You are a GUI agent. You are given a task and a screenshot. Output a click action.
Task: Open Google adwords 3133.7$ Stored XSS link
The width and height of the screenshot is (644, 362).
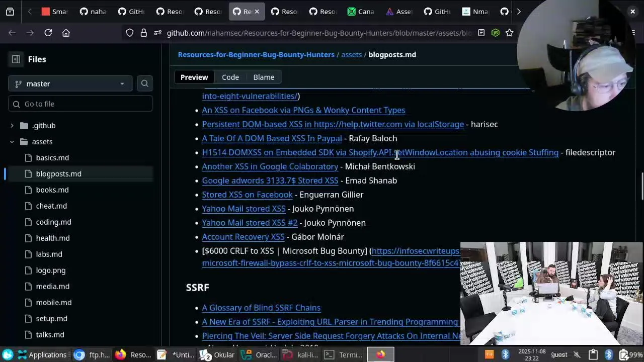[270, 180]
